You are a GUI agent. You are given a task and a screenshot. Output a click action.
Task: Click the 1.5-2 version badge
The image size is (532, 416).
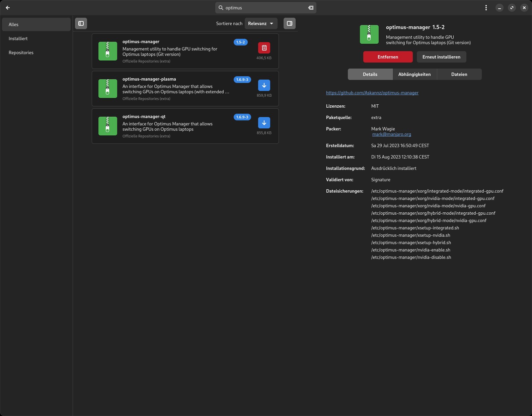241,42
